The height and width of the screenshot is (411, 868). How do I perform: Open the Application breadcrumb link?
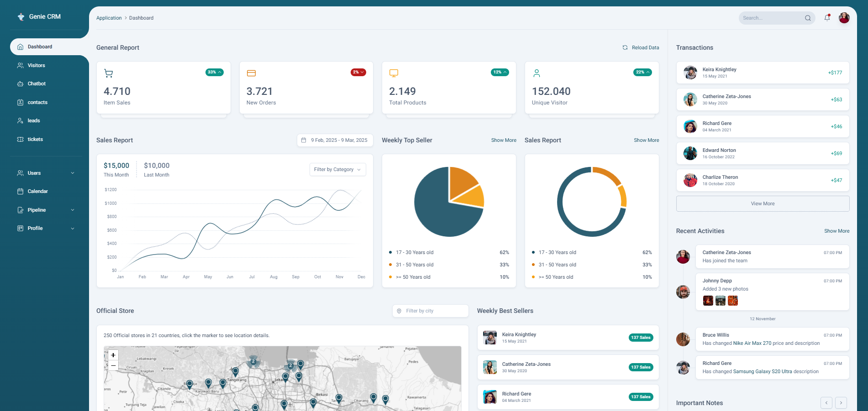click(x=109, y=18)
